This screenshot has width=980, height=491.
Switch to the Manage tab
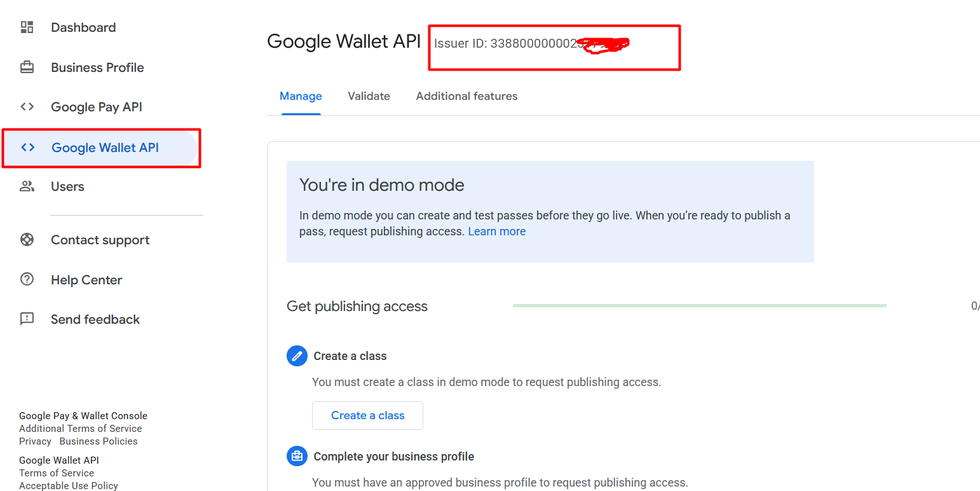point(301,96)
